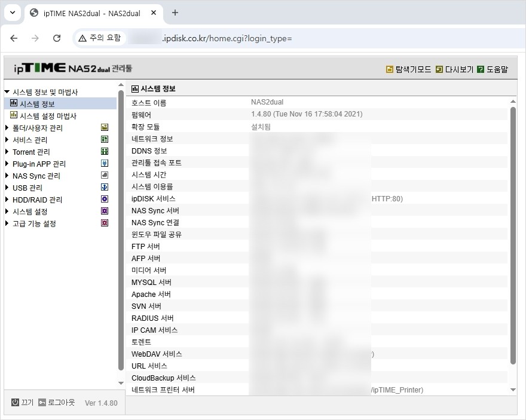Click the 끄기 shutdown button
526x420 pixels.
(23, 402)
